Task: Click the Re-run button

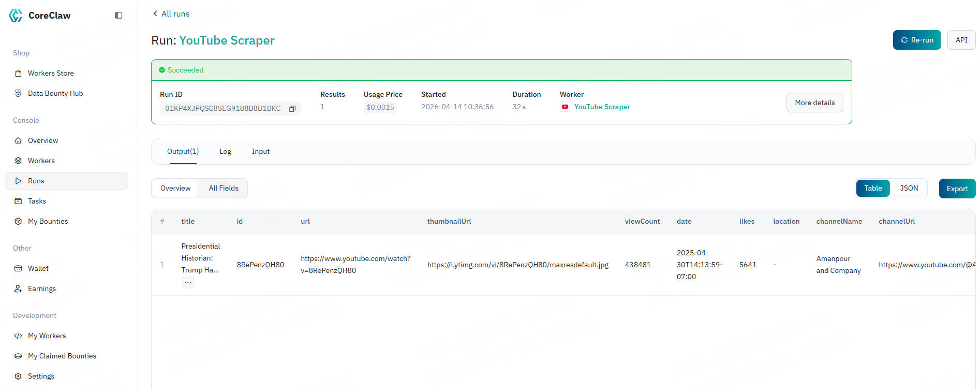Action: (916, 40)
